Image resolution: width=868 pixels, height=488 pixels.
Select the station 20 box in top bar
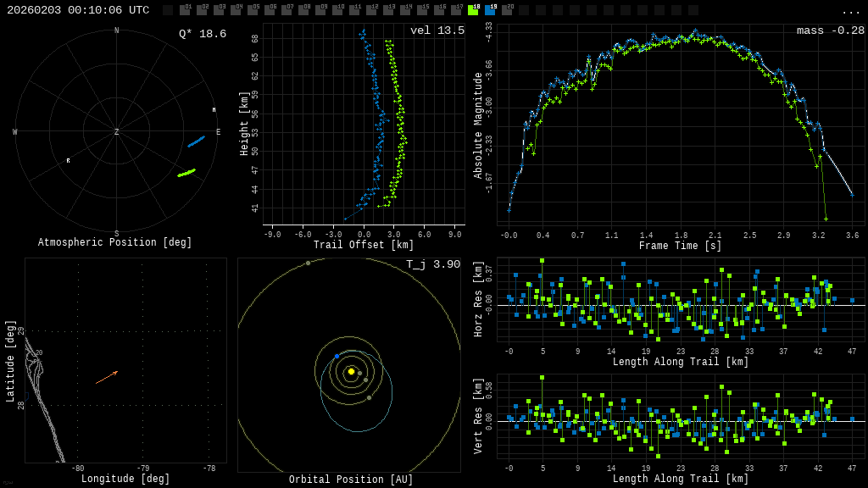coord(507,10)
